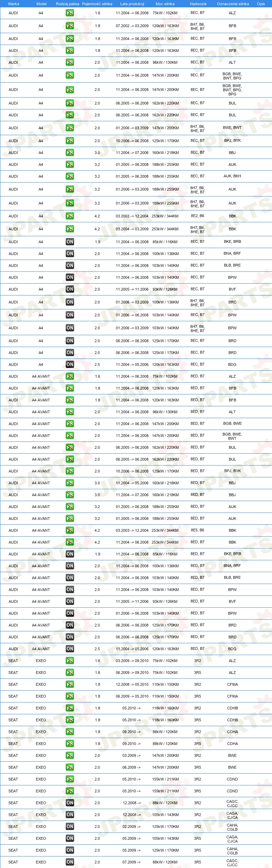Select the '11.2004 -> 07.2006' cell in A4 8EC row
Screen dimensions: 272x868
pos(132,153)
